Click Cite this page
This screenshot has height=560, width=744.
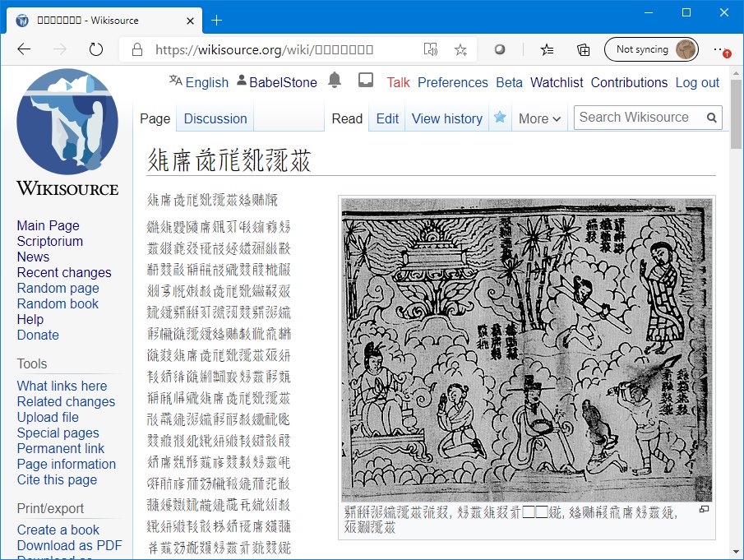coord(57,479)
